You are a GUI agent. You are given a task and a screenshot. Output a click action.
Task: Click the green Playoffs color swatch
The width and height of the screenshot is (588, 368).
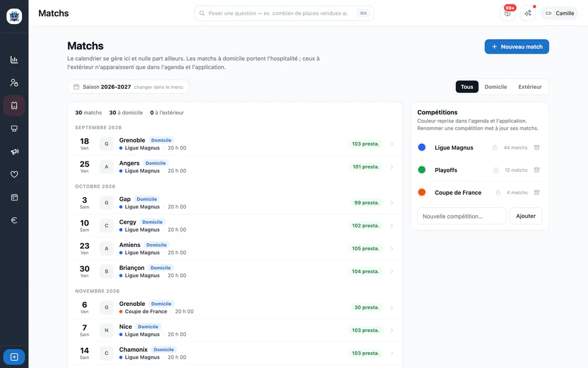422,170
